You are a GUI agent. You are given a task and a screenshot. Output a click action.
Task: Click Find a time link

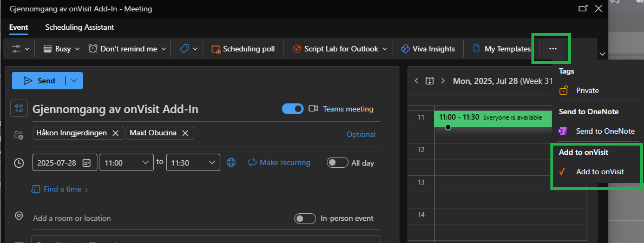coord(60,189)
